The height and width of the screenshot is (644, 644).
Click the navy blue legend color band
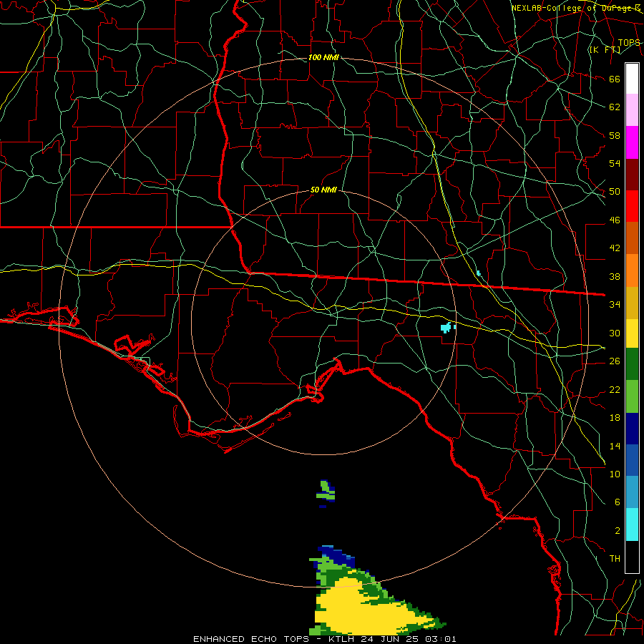click(632, 429)
